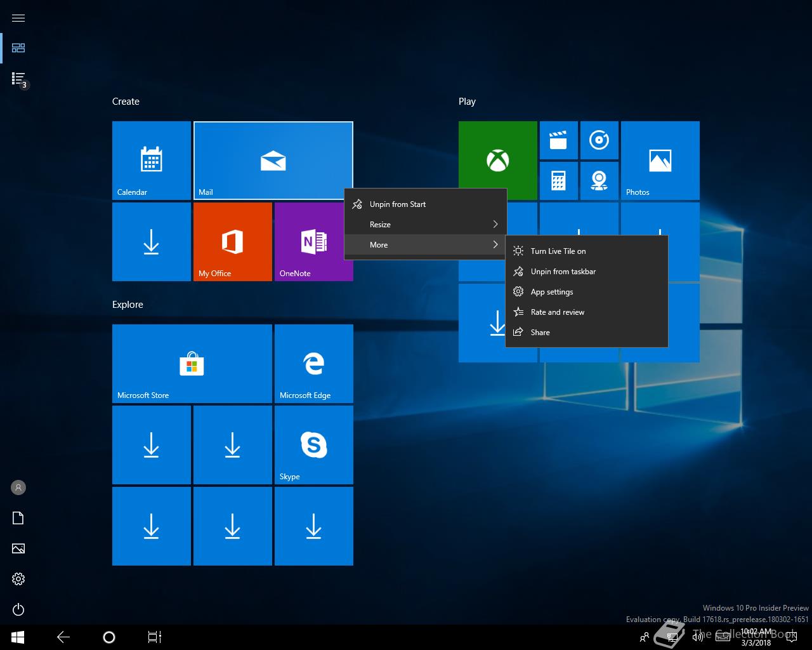The height and width of the screenshot is (650, 812).
Task: Open the user account icon
Action: point(18,487)
